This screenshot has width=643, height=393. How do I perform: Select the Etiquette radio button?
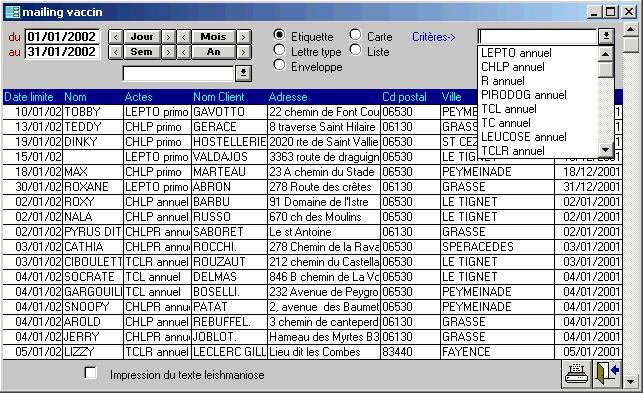[x=279, y=35]
